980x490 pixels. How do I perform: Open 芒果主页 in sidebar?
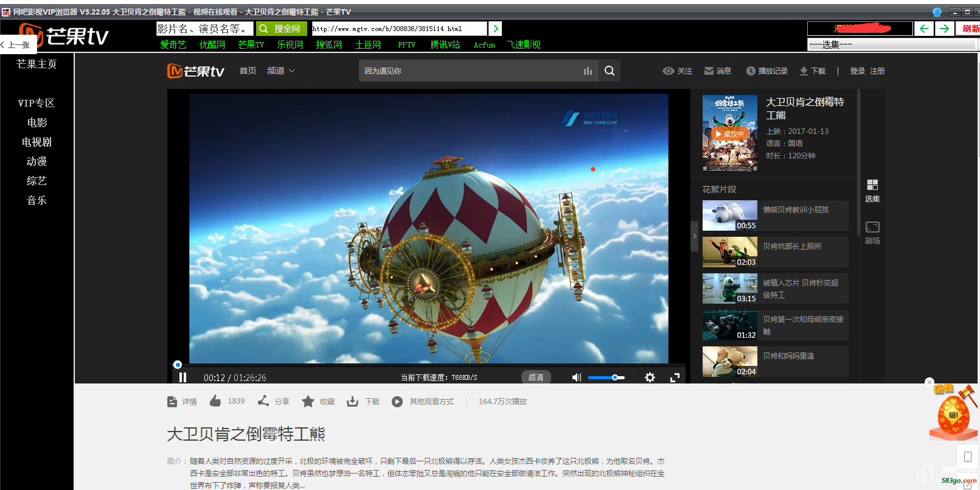36,64
